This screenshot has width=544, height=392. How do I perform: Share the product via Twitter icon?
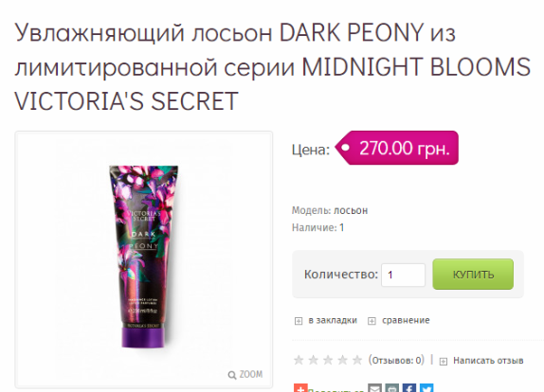pos(426,388)
